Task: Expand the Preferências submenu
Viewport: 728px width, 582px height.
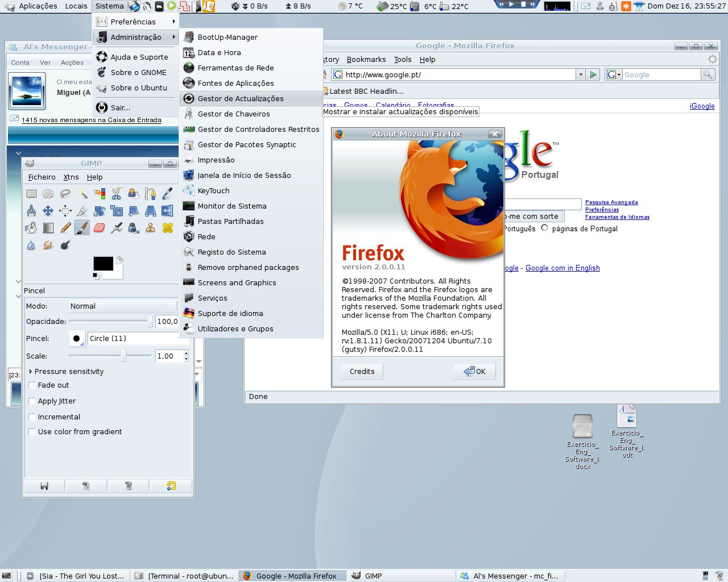Action: [x=135, y=22]
